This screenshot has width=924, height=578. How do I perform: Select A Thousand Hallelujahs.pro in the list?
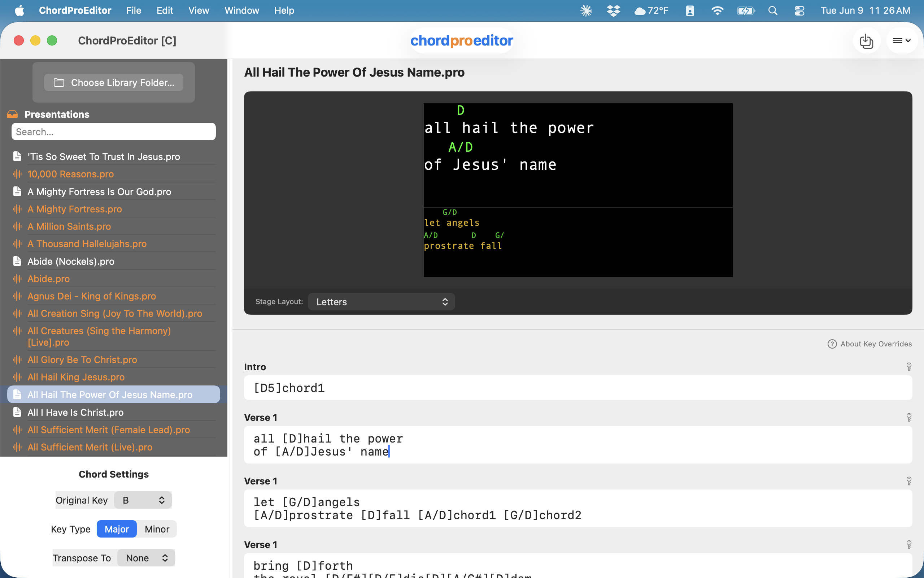114,243
